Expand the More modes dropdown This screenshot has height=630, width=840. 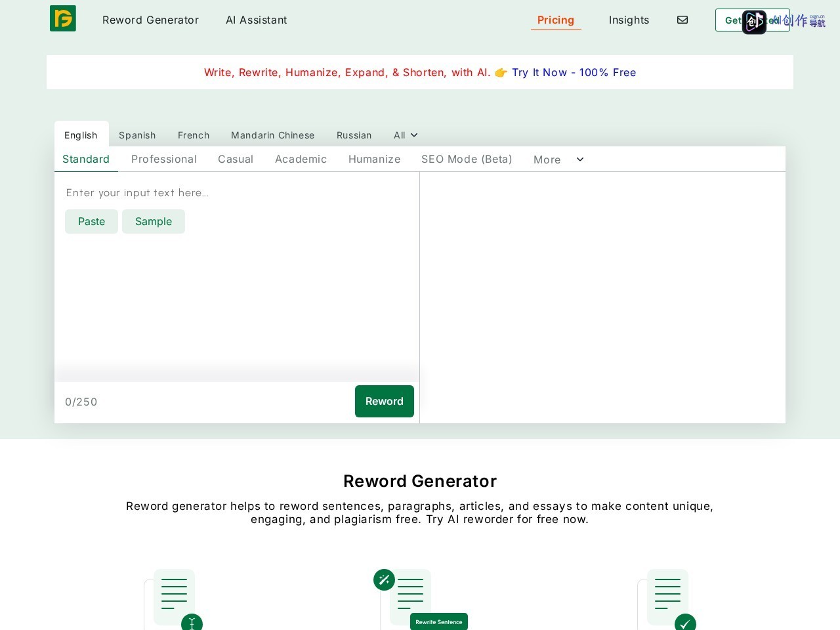tap(558, 159)
